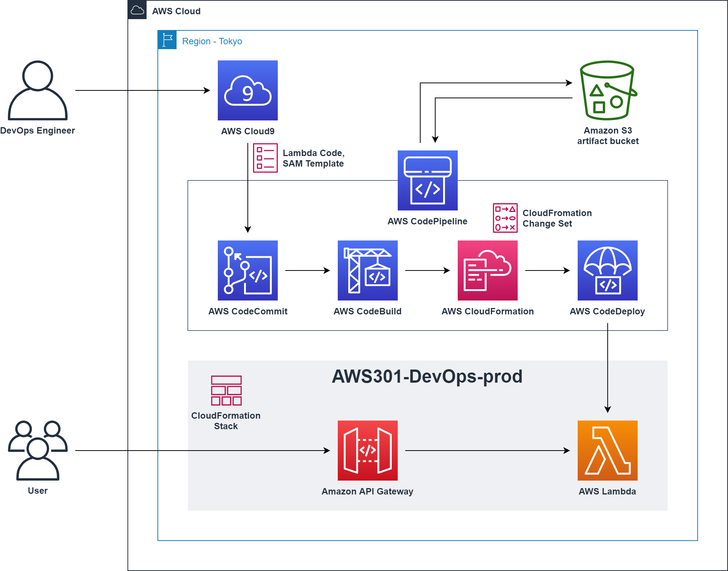Click the AWS CodeDeploy parachute icon
728x571 pixels.
click(x=608, y=270)
